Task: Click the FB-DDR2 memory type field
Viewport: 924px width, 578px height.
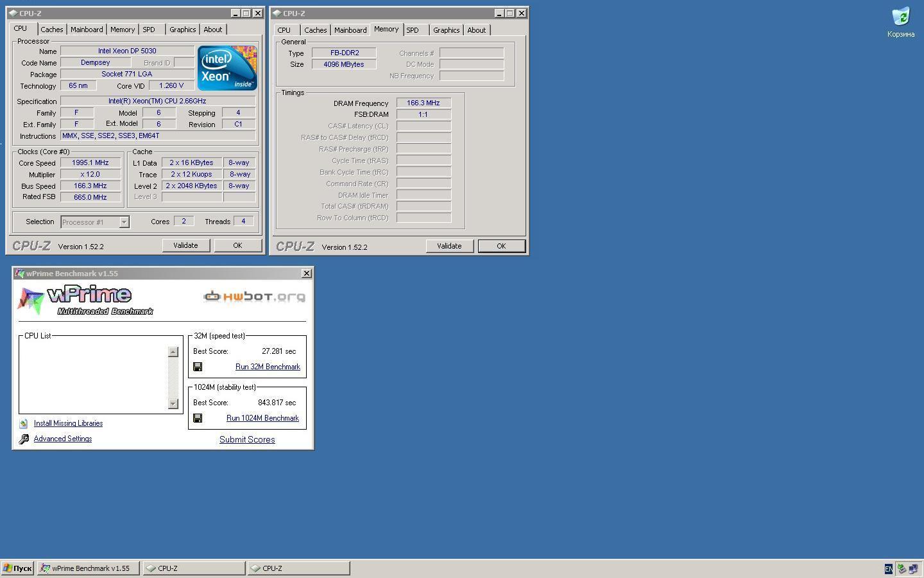Action: [x=344, y=53]
